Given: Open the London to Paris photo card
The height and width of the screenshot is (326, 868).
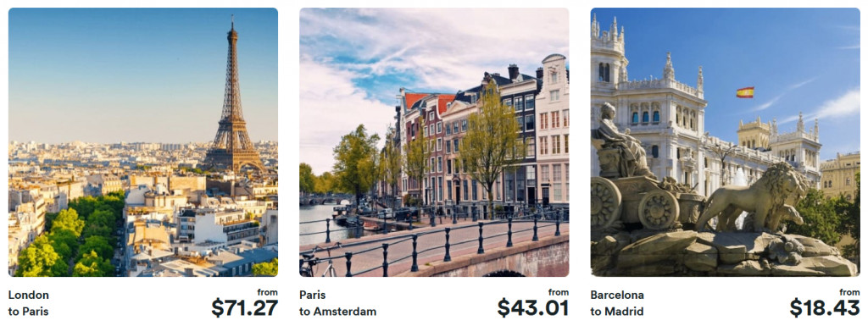Looking at the screenshot, I should coord(142,142).
